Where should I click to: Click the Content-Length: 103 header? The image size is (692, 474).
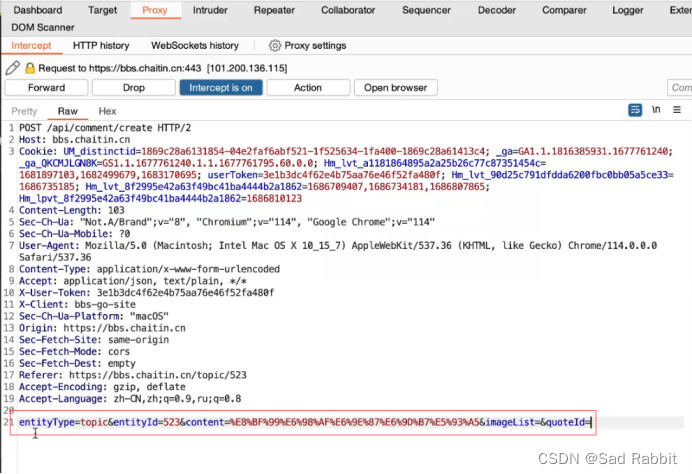coord(71,210)
